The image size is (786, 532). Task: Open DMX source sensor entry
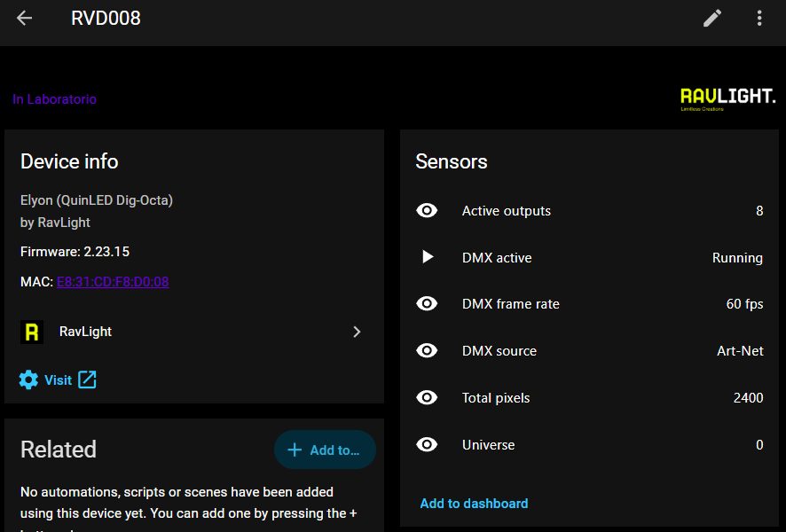click(589, 350)
